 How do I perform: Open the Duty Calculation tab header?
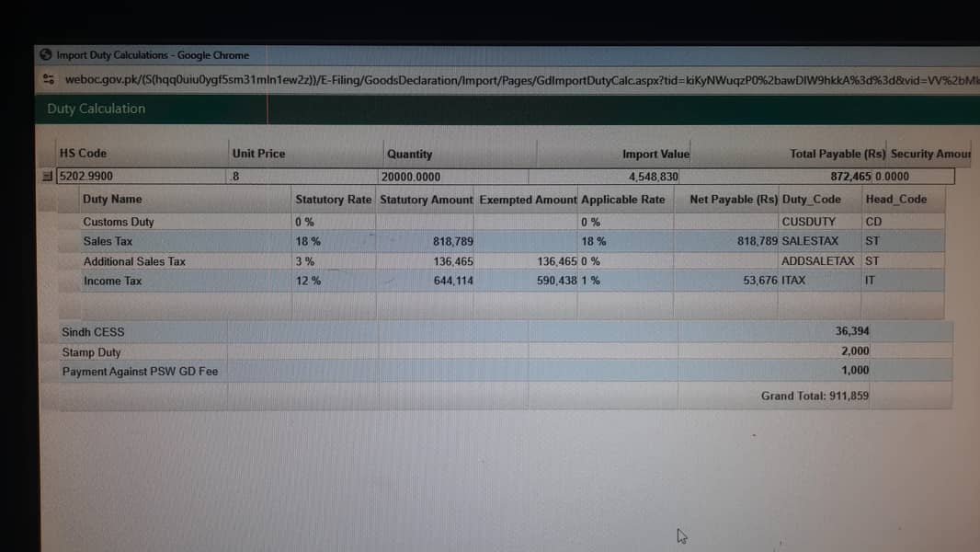click(x=97, y=109)
